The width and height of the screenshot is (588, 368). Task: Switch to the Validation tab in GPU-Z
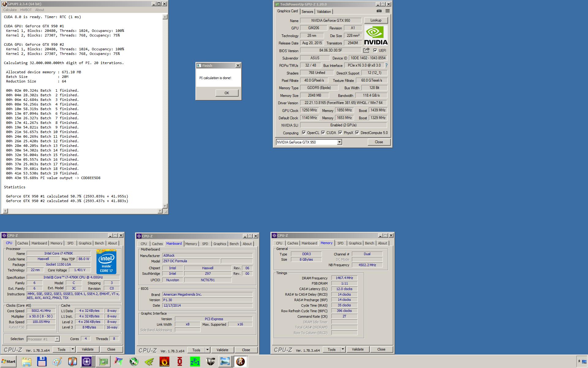pos(324,12)
